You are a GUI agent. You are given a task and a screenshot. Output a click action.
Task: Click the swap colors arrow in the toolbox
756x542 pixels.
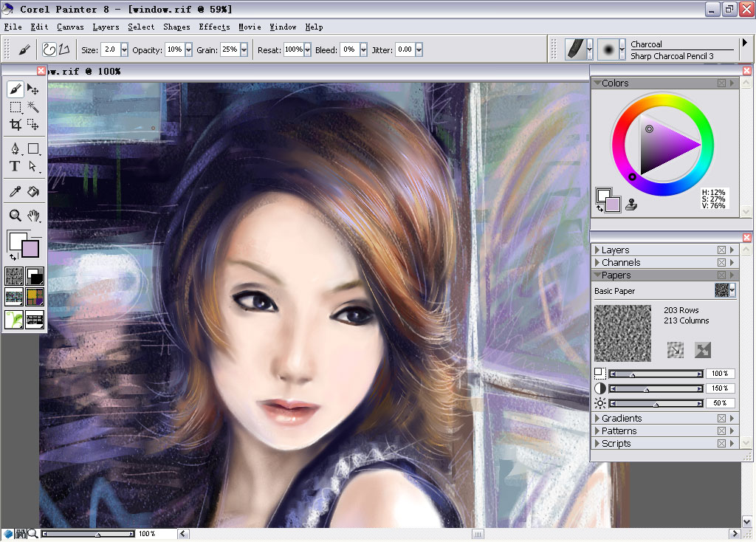pyautogui.click(x=13, y=257)
